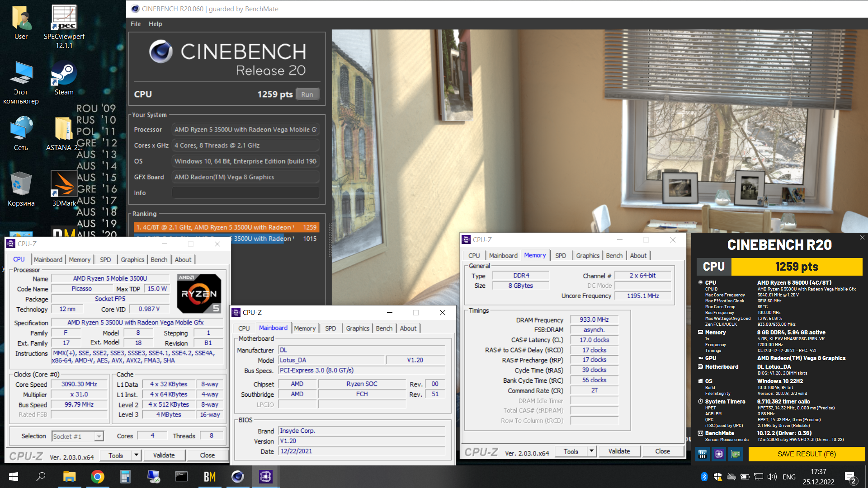Viewport: 868px width, 488px height.
Task: Open File Explorer from the taskbar
Action: (69, 477)
